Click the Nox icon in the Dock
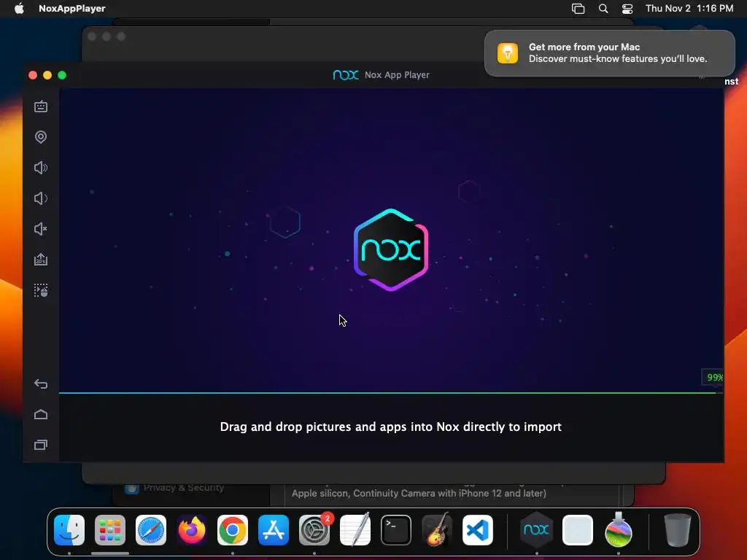This screenshot has height=560, width=747. pyautogui.click(x=536, y=530)
